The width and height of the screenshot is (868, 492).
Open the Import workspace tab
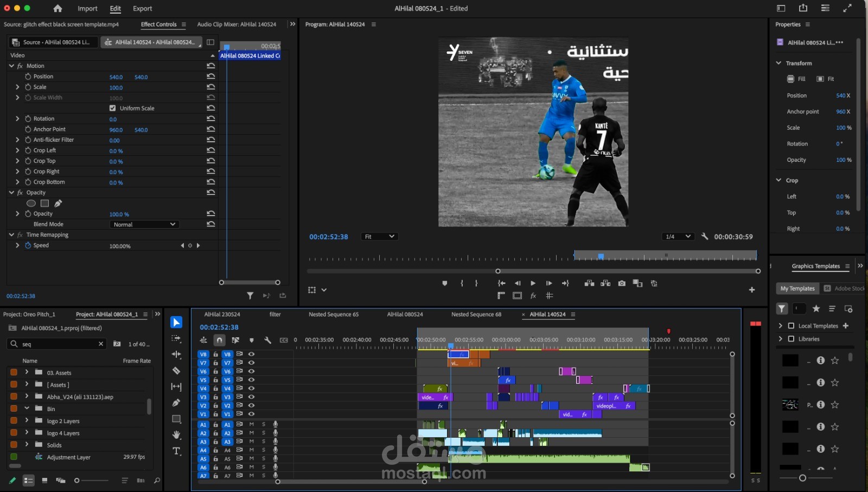pos(87,8)
